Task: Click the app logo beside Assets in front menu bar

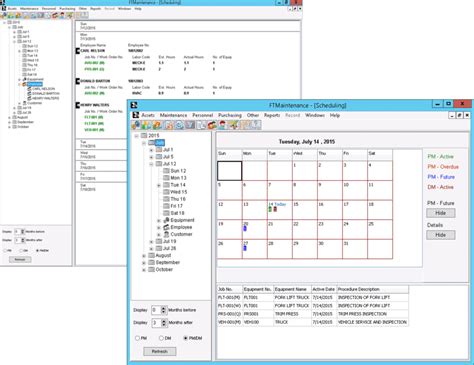Action: [x=135, y=115]
